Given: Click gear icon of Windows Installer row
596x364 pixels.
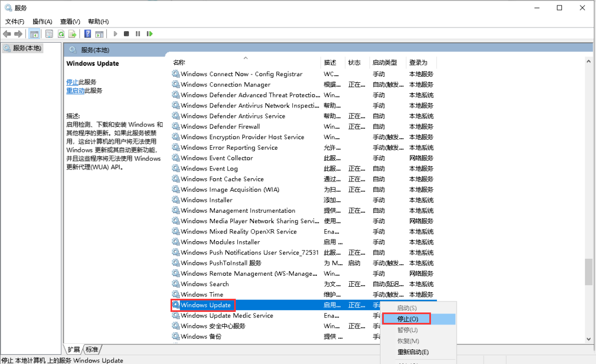Looking at the screenshot, I should [175, 200].
